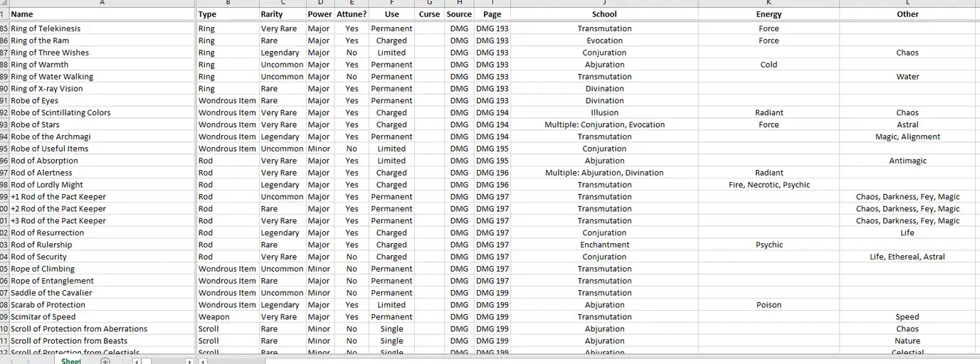Click the Rod of Resurrection cell
The height and width of the screenshot is (364, 980).
102,232
